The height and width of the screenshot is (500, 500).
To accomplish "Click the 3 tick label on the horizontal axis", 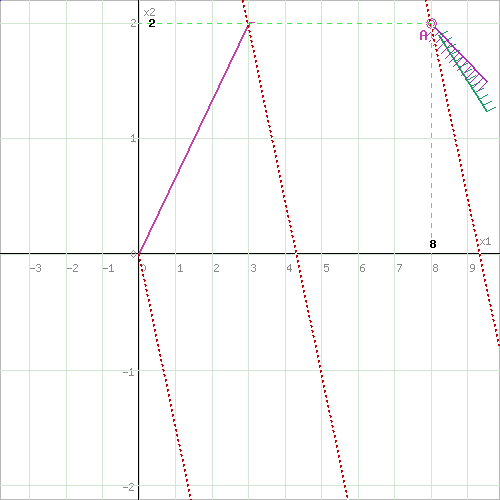I will click(x=253, y=268).
